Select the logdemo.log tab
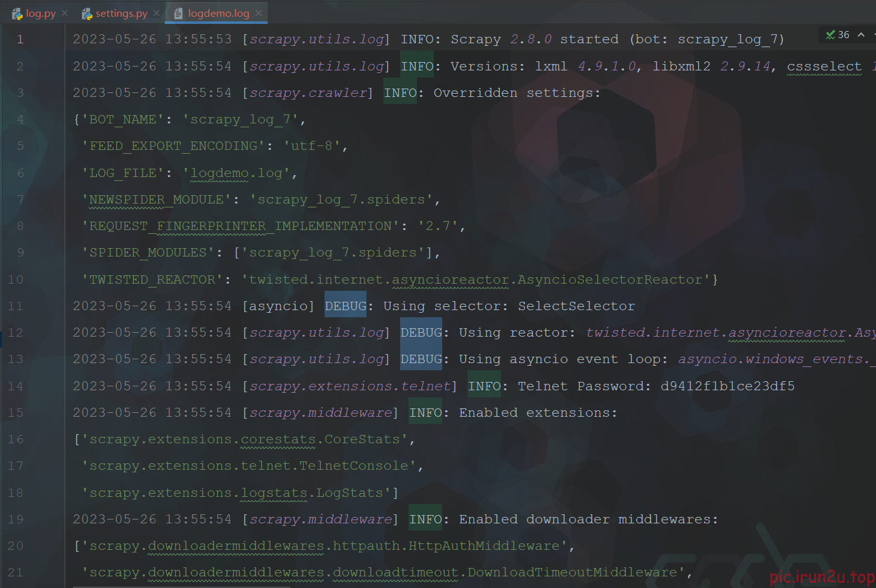The height and width of the screenshot is (588, 876). click(x=218, y=13)
